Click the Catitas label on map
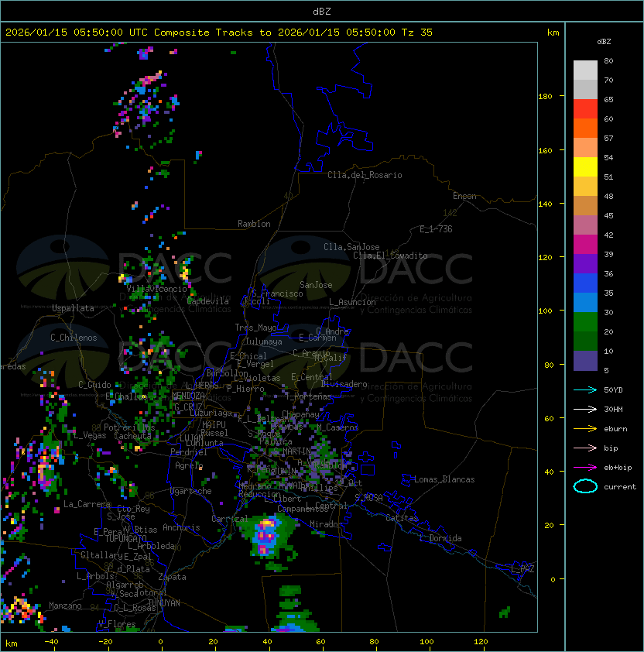Screen dimensions: 644x652 point(402,518)
